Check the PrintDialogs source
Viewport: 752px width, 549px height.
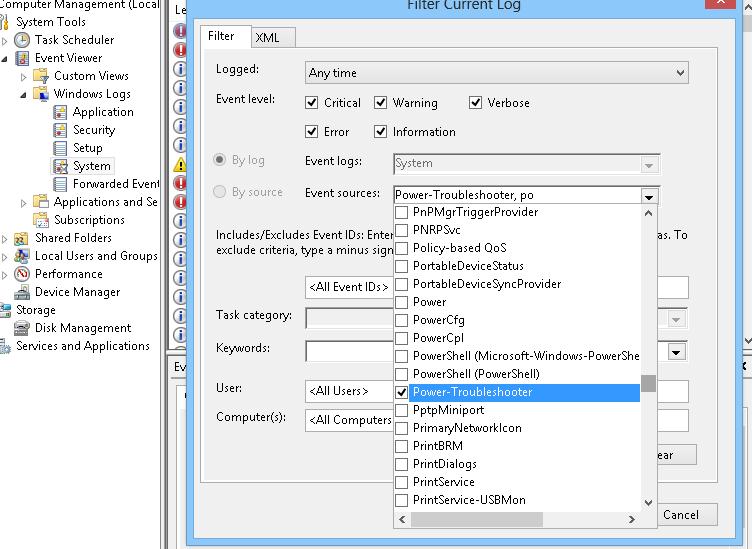[x=401, y=464]
